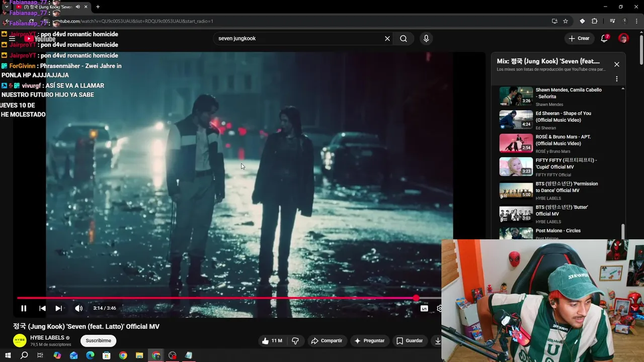The height and width of the screenshot is (362, 644).
Task: Open File Explorer from the taskbar
Action: (x=139, y=355)
